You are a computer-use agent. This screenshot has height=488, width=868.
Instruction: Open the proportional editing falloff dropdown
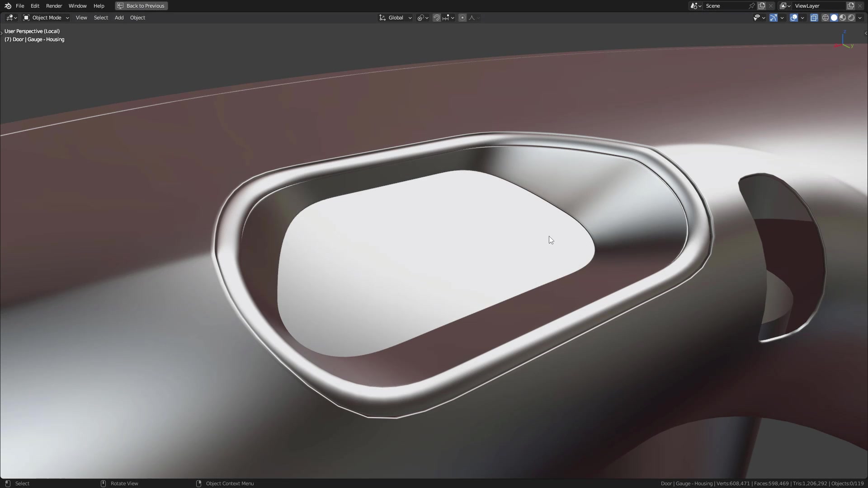click(474, 18)
